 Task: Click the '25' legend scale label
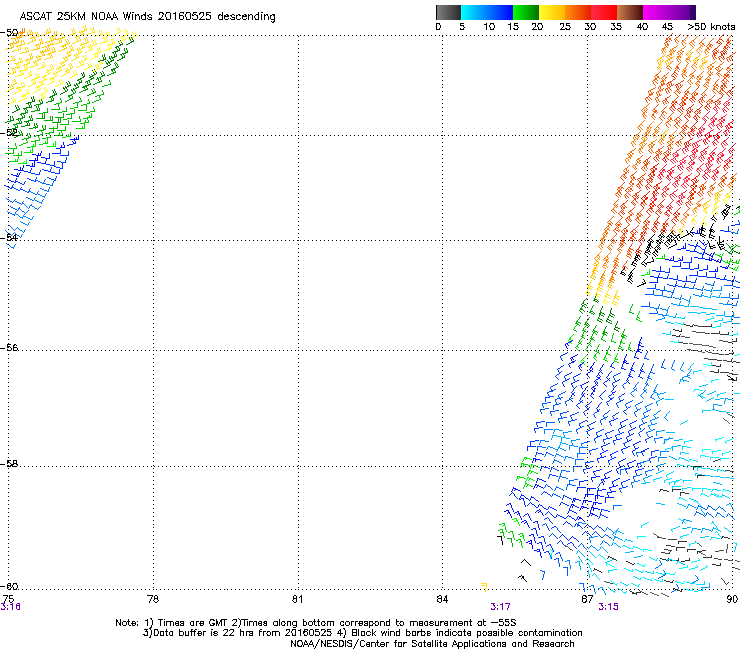[565, 27]
